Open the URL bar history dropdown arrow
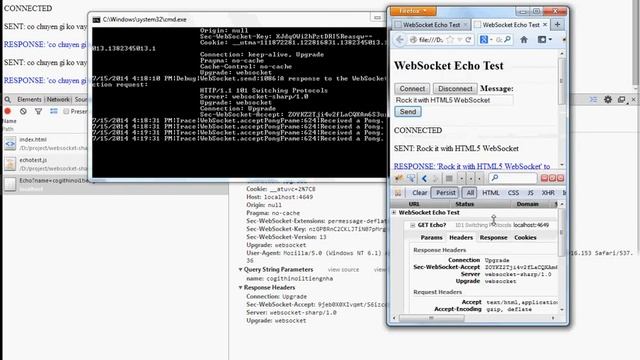The width and height of the screenshot is (640, 360). coord(460,40)
